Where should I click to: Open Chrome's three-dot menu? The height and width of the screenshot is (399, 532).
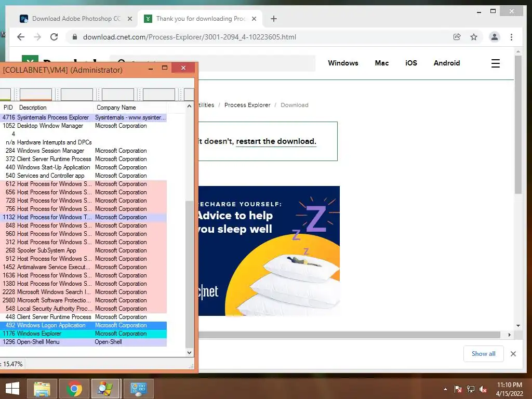click(x=511, y=37)
